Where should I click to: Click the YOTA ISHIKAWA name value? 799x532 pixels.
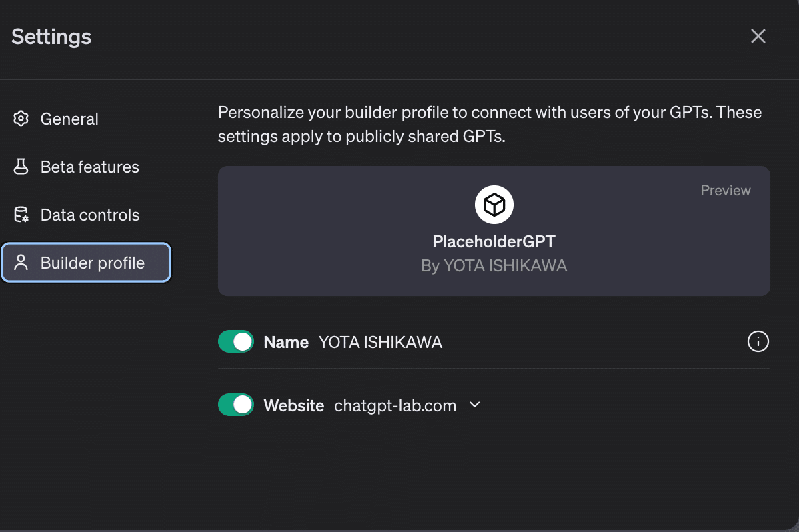[x=380, y=343]
